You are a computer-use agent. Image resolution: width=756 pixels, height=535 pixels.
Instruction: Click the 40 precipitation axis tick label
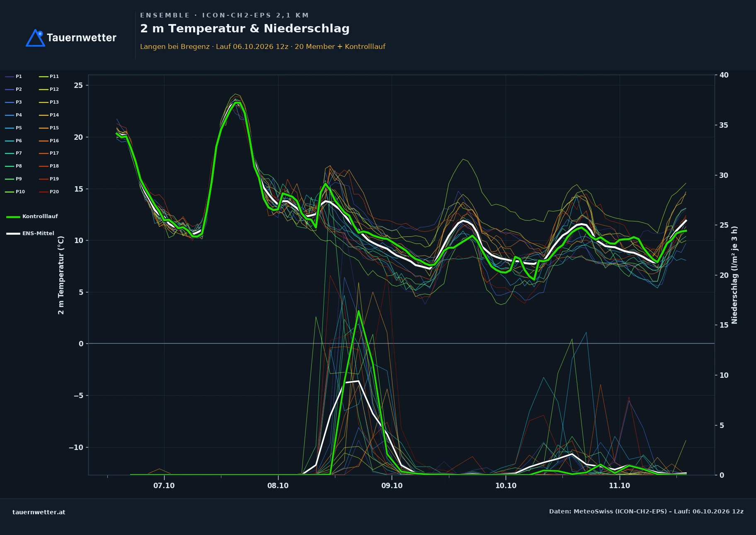click(724, 75)
